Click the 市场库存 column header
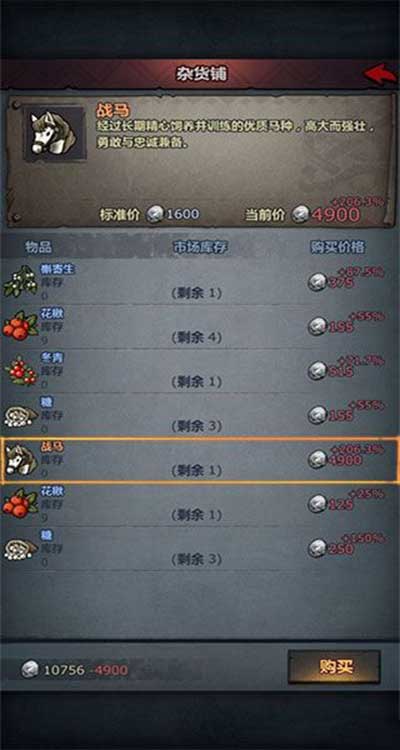Viewport: 400px width, 750px height. [x=200, y=247]
